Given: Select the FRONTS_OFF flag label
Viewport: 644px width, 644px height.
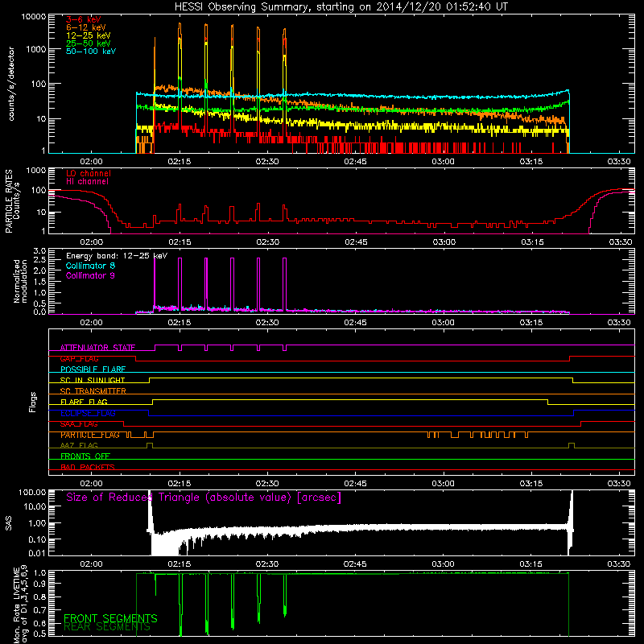Looking at the screenshot, I should coord(85,456).
